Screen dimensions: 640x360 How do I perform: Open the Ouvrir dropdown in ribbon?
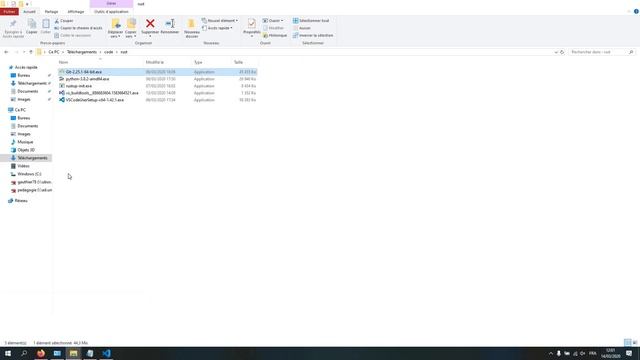(x=273, y=21)
